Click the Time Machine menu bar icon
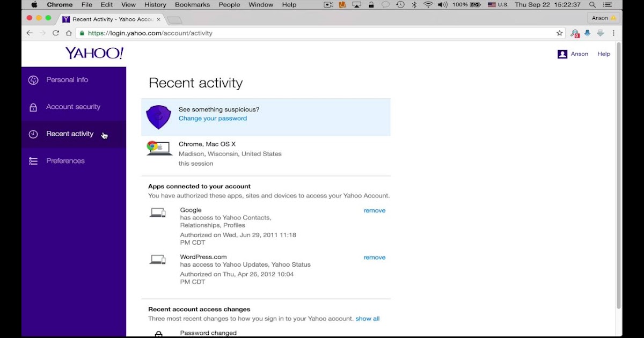644x338 pixels. pos(400,5)
